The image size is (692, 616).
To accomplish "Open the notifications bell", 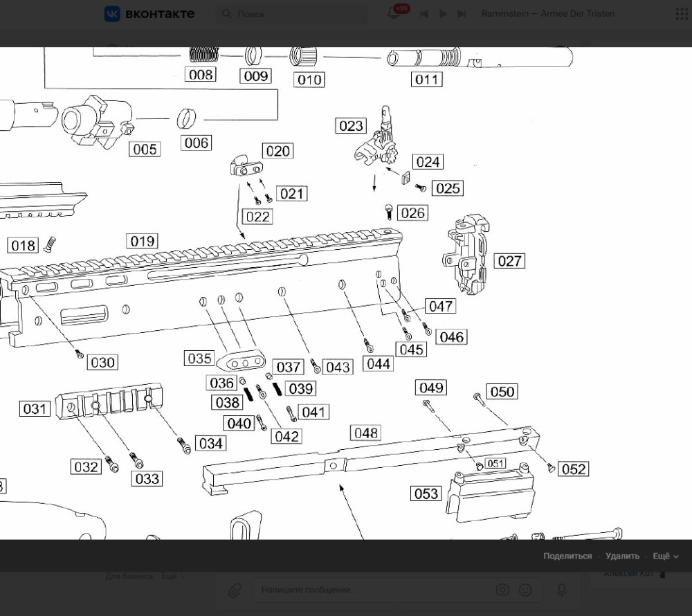I will point(393,14).
